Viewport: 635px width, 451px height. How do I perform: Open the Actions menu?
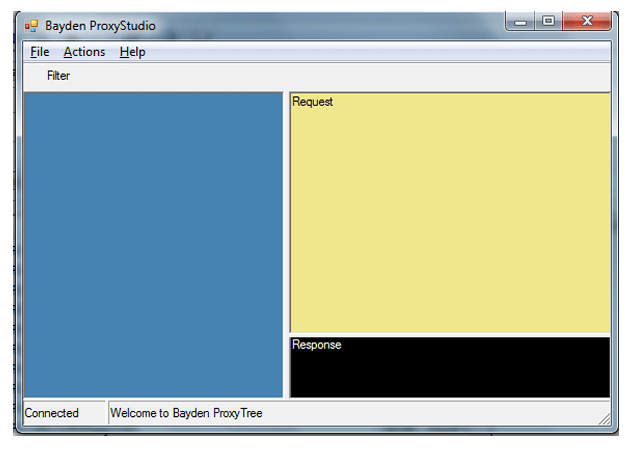tap(84, 52)
